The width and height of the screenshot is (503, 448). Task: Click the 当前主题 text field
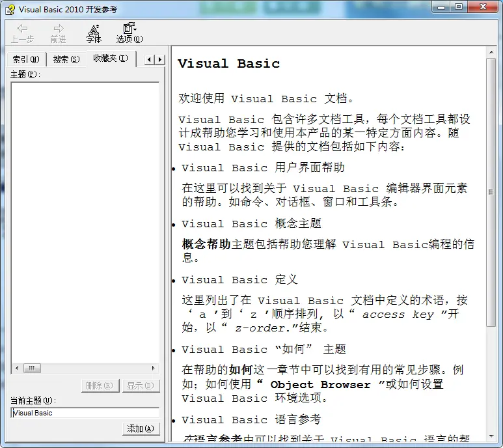coord(85,413)
